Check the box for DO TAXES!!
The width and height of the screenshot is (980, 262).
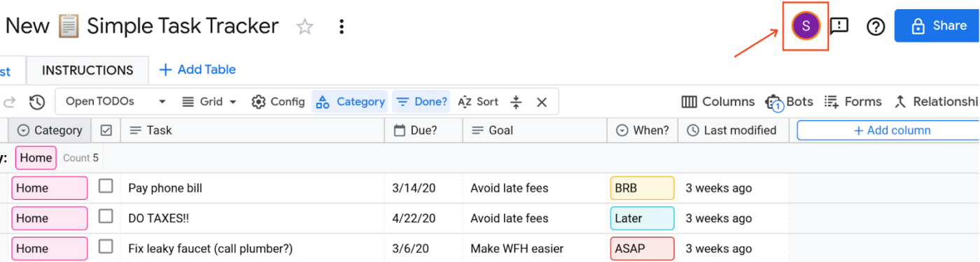pos(106,216)
